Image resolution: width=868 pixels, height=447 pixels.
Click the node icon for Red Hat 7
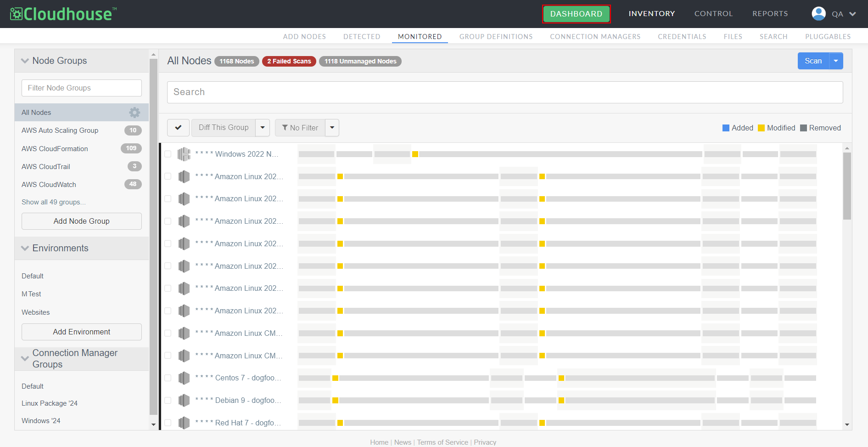pyautogui.click(x=184, y=423)
